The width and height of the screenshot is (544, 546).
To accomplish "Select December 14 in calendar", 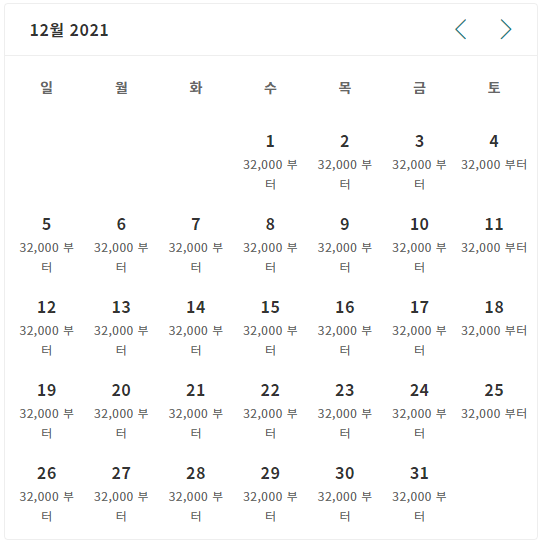I will 196,327.
